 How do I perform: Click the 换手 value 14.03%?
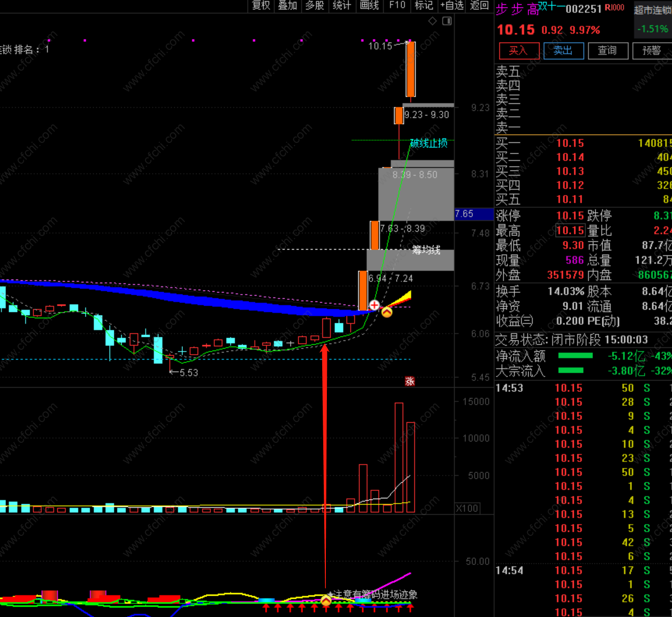[x=566, y=292]
